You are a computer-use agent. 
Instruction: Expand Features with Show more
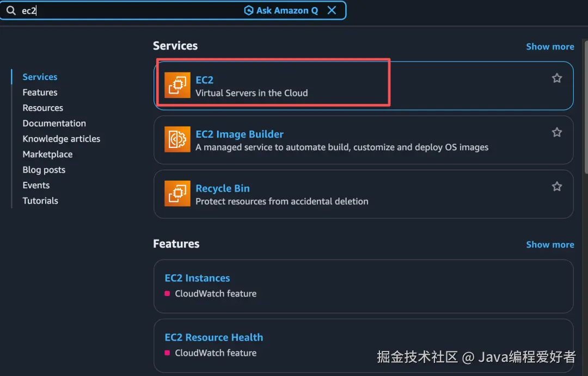click(550, 245)
